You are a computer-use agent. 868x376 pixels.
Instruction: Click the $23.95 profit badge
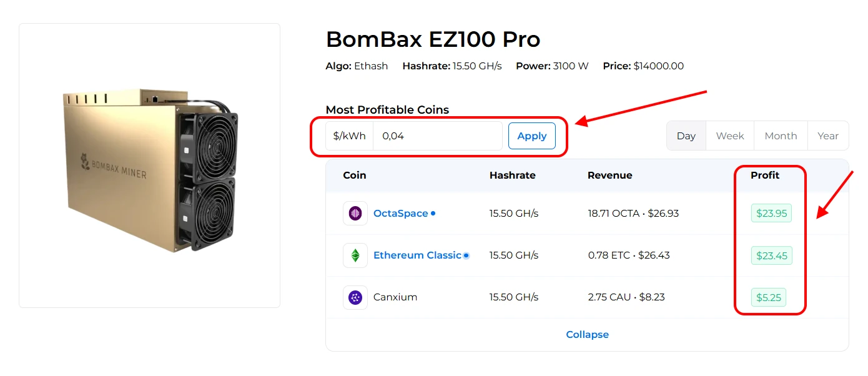771,214
